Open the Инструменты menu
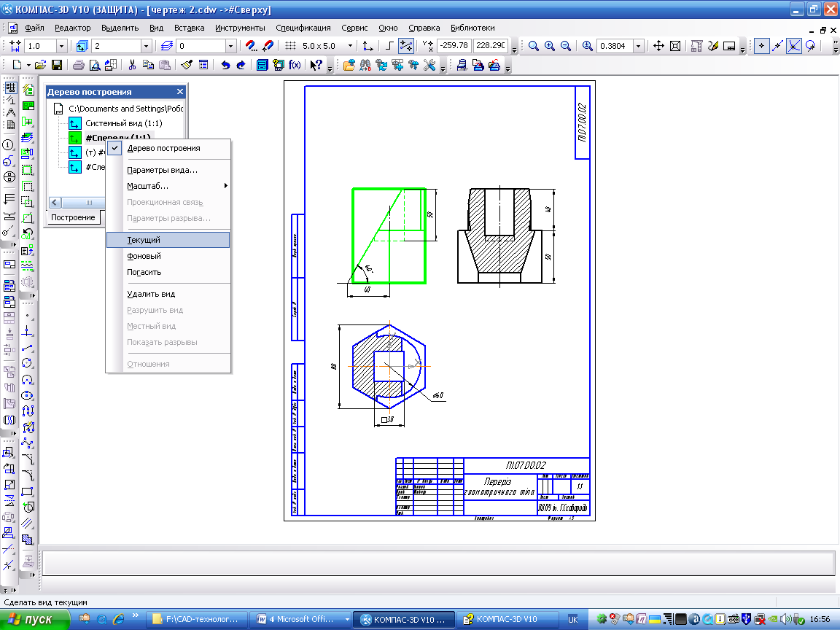Image resolution: width=840 pixels, height=630 pixels. [x=240, y=28]
